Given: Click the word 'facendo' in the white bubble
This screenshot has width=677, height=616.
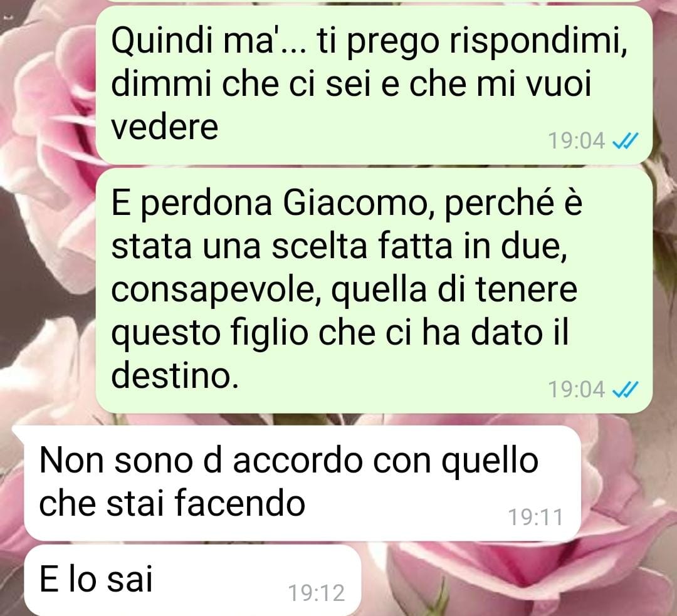Looking at the screenshot, I should click(x=240, y=503).
